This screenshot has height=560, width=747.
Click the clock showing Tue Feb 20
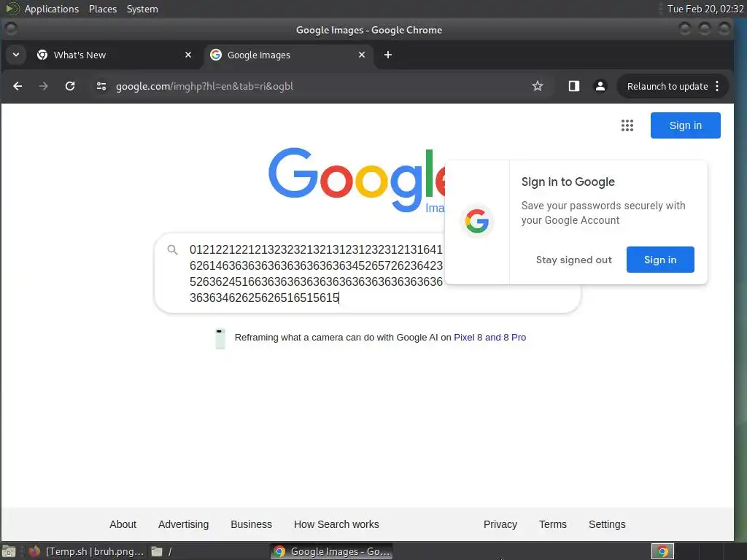point(705,9)
